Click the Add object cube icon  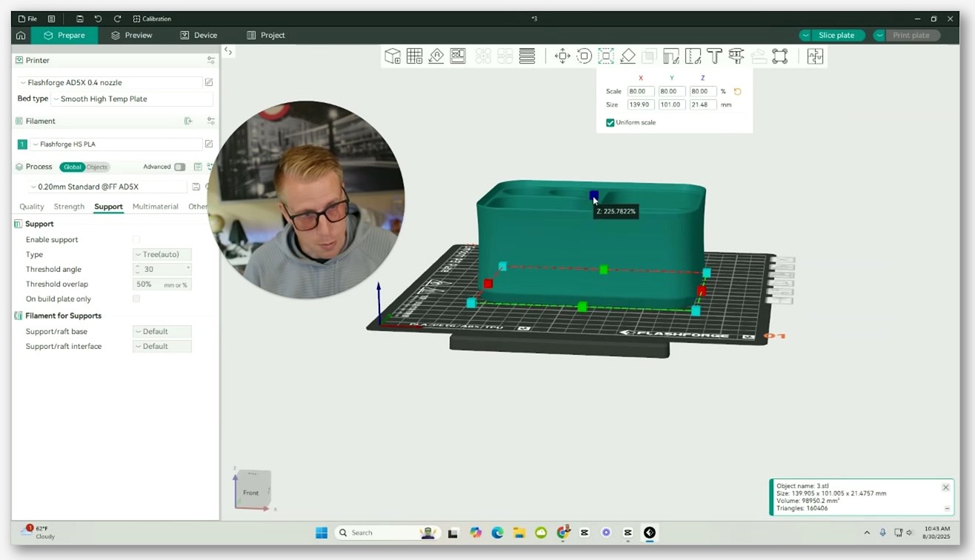393,56
